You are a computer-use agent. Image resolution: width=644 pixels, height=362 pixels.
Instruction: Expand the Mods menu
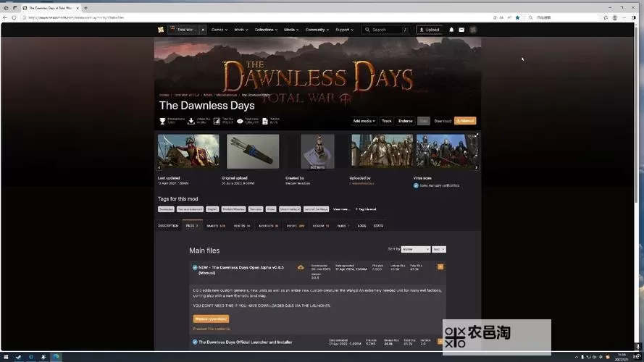click(241, 30)
